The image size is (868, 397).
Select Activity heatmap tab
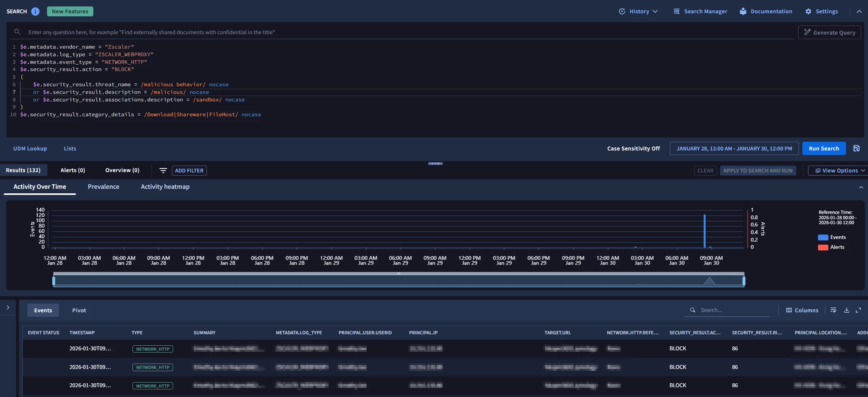tap(165, 187)
